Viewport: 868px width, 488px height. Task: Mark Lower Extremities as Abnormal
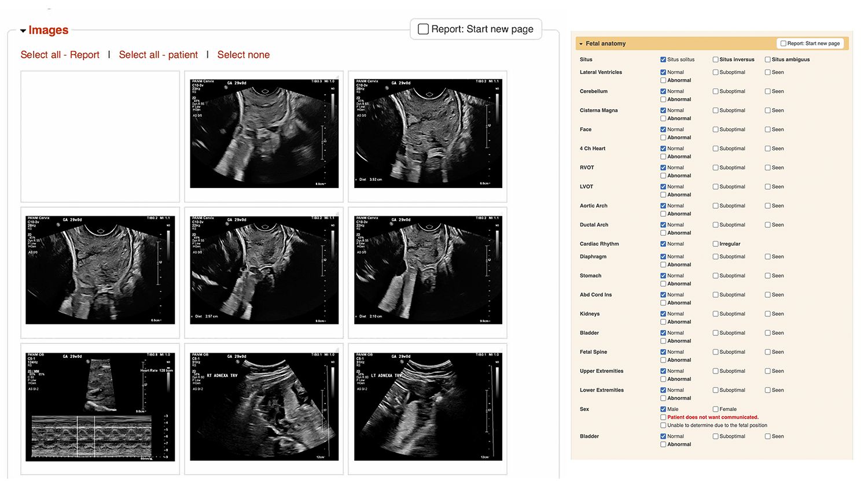[x=663, y=398]
